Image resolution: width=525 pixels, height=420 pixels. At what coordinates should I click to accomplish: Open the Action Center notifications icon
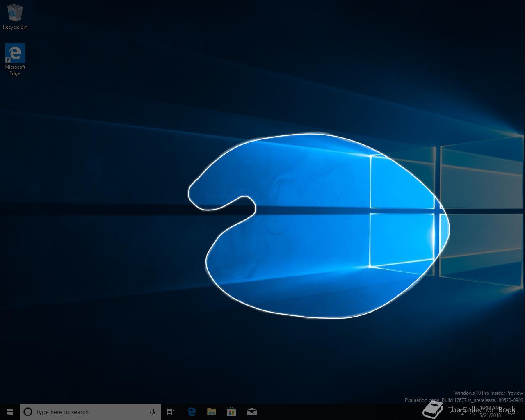coord(511,412)
